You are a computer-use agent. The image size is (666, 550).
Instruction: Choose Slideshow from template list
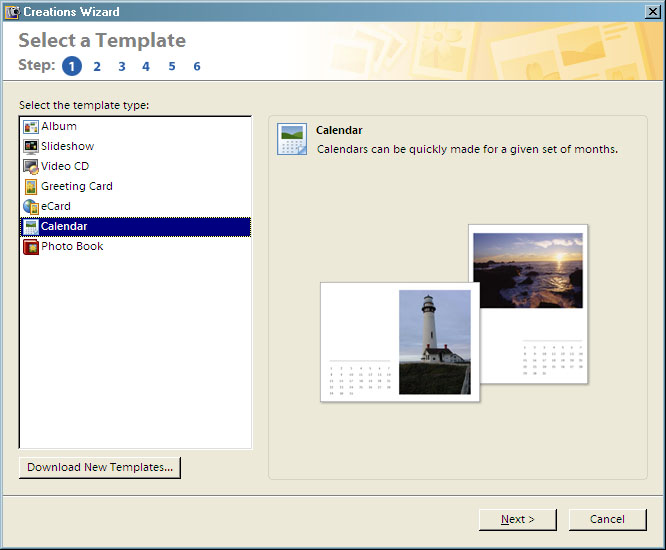pos(68,147)
